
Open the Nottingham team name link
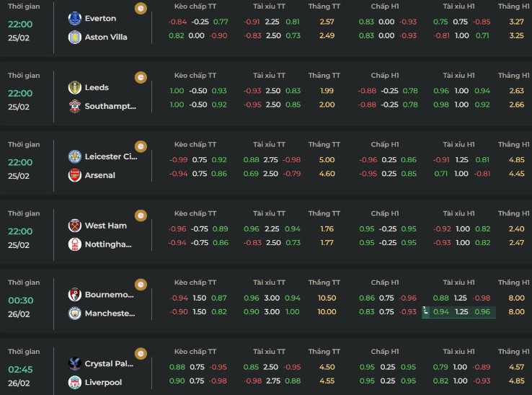109,244
